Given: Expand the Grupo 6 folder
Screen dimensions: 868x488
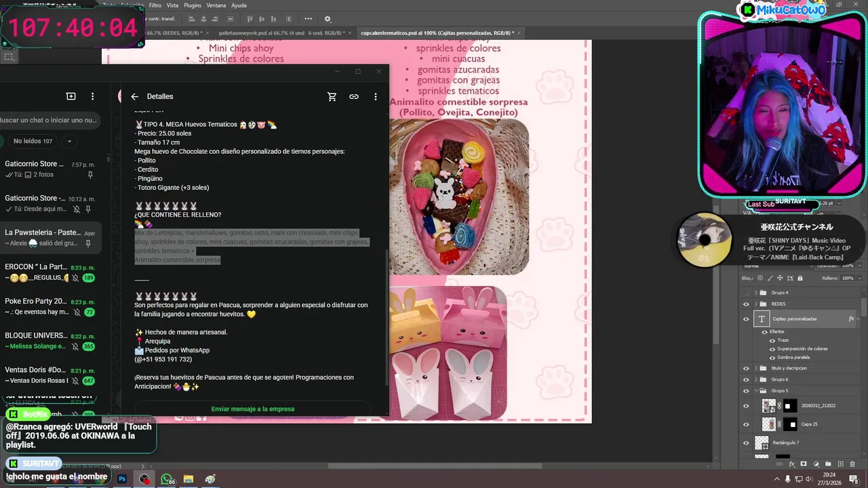Looking at the screenshot, I should point(756,380).
